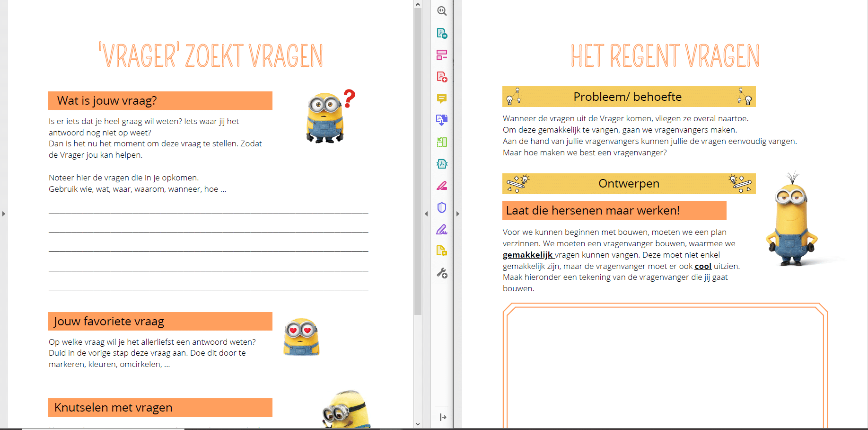Click the scroll up arrow in left window

(418, 4)
